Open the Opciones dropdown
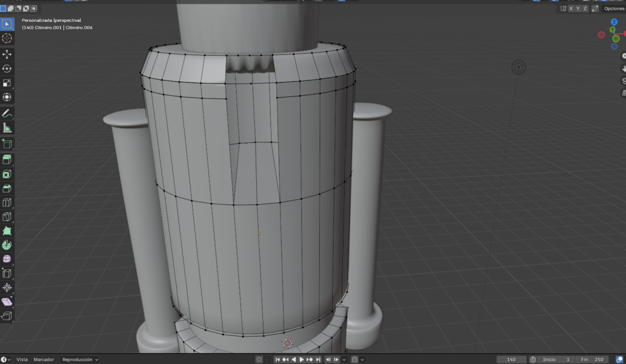This screenshot has width=626, height=364. (x=613, y=9)
